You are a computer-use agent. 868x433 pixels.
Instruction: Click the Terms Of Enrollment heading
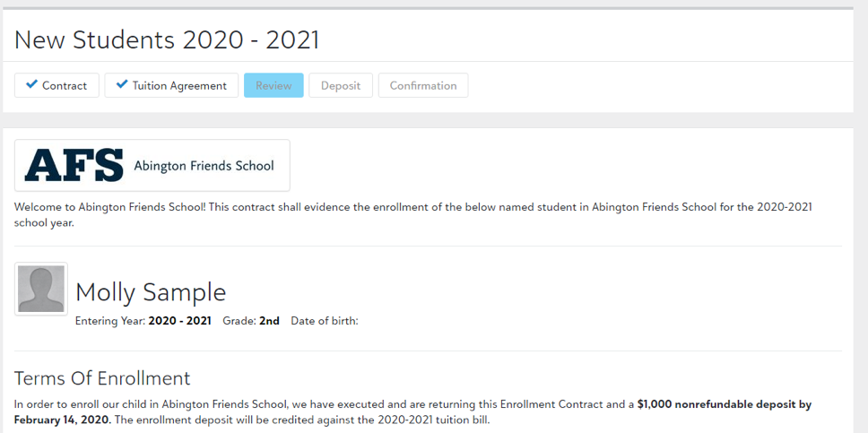tap(102, 378)
